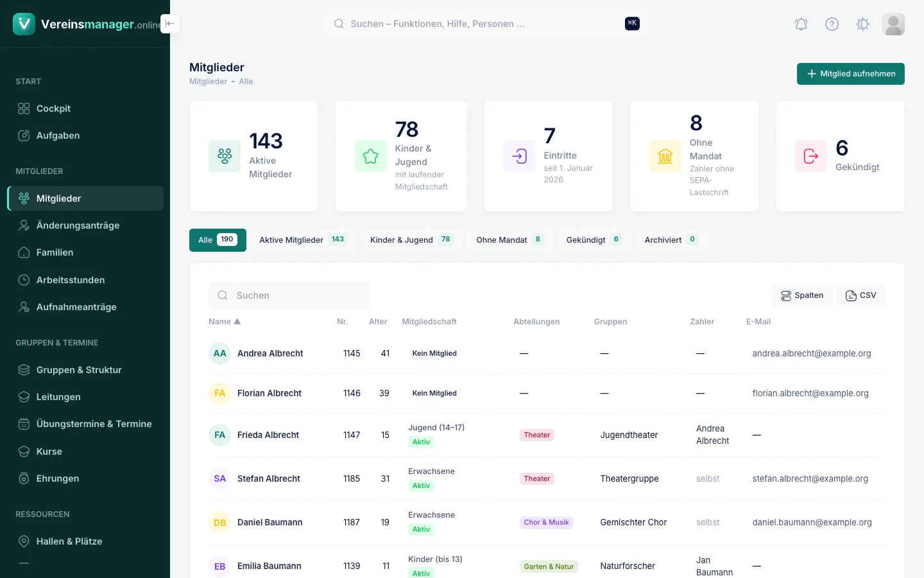
Task: Open Stefan Albrecht's member entry
Action: [269, 478]
